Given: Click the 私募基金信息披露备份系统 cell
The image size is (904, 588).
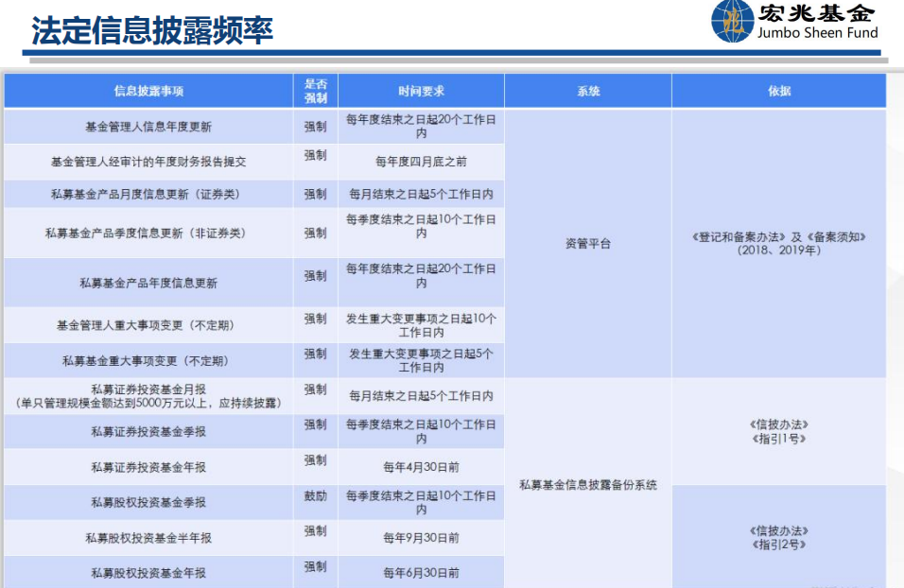Looking at the screenshot, I should (588, 485).
